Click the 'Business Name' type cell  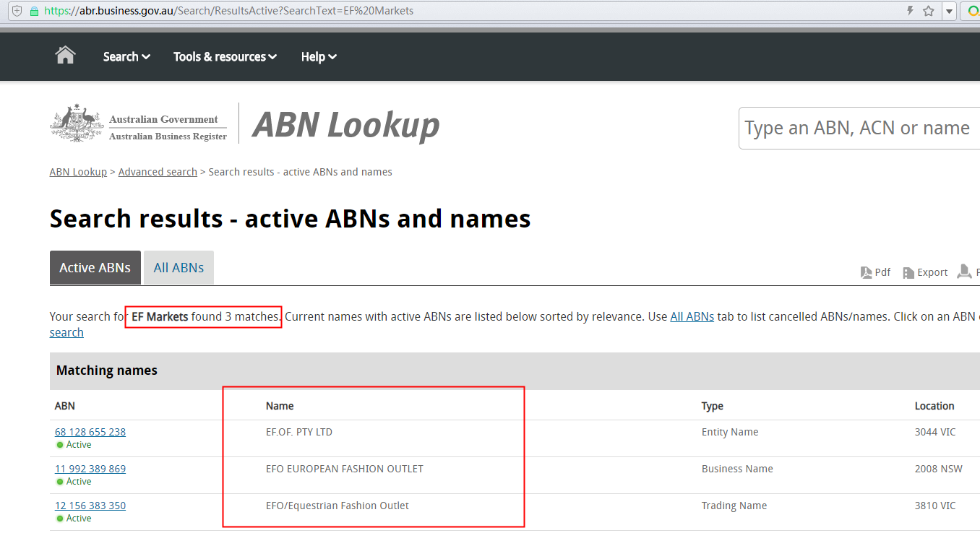pyautogui.click(x=737, y=469)
